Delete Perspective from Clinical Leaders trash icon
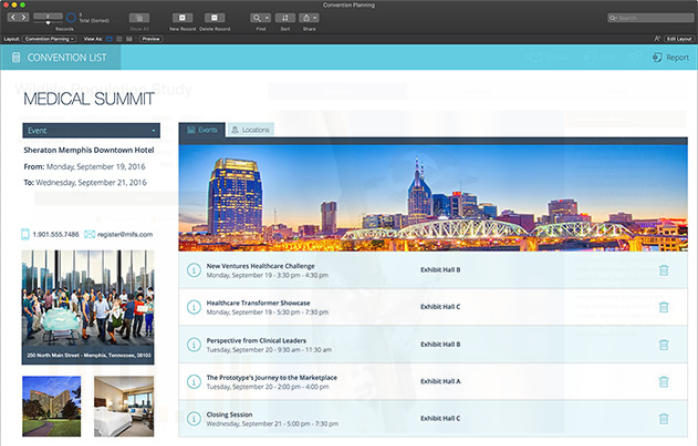The image size is (698, 446). click(664, 344)
